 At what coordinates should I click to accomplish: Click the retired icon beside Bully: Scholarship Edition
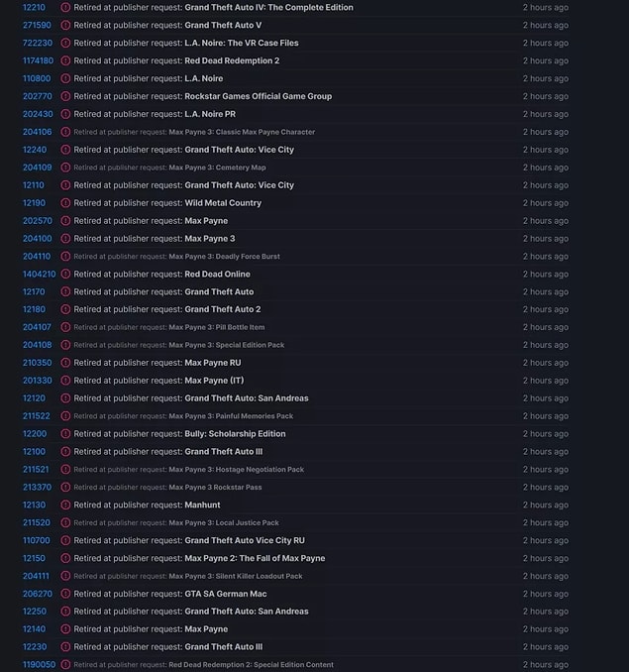click(x=65, y=434)
